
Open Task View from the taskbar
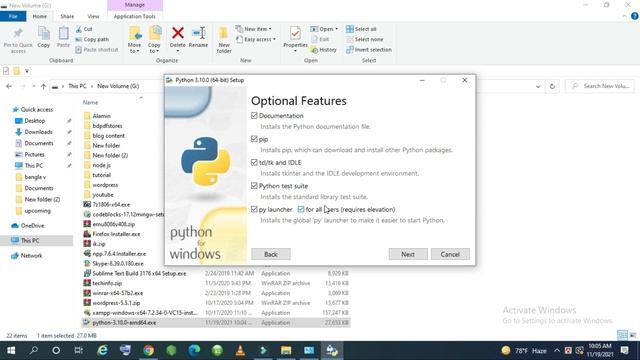coord(79,350)
